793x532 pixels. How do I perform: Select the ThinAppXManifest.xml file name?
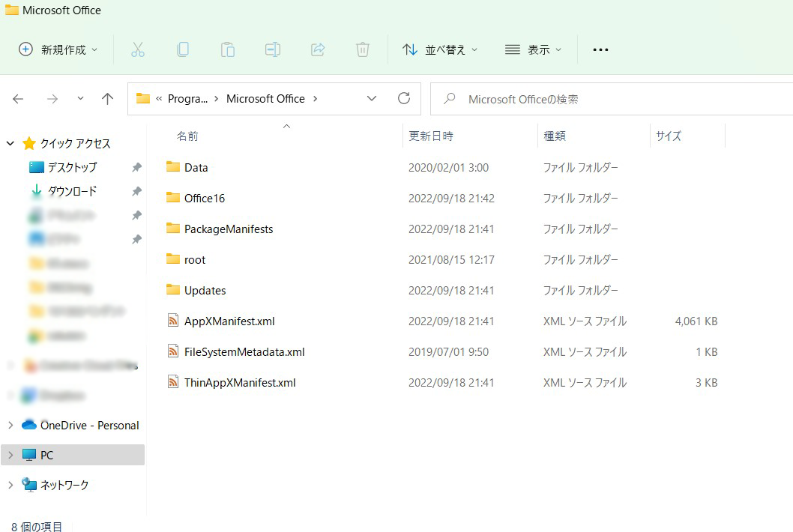pyautogui.click(x=240, y=383)
